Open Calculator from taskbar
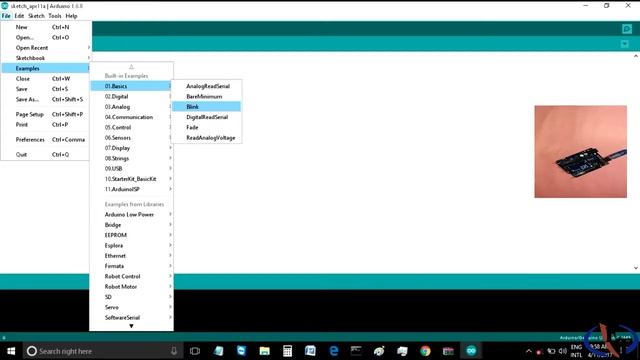The height and width of the screenshot is (360, 640). click(x=287, y=351)
